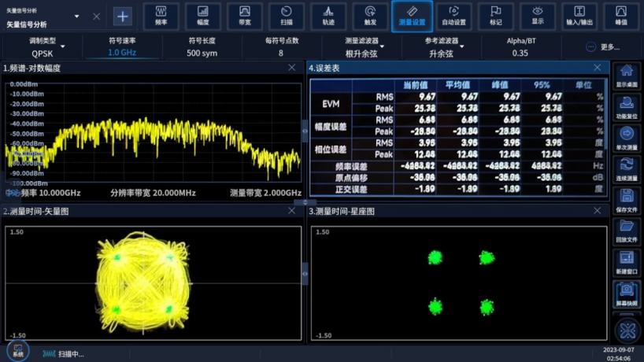Click the 峰值 column header in error table

[499, 85]
